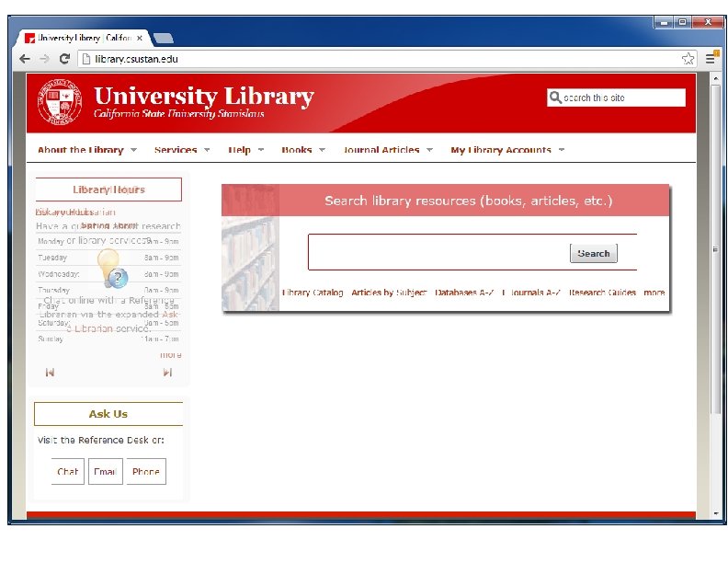The image size is (728, 563).
Task: Open the Books dropdown menu
Action: point(303,150)
